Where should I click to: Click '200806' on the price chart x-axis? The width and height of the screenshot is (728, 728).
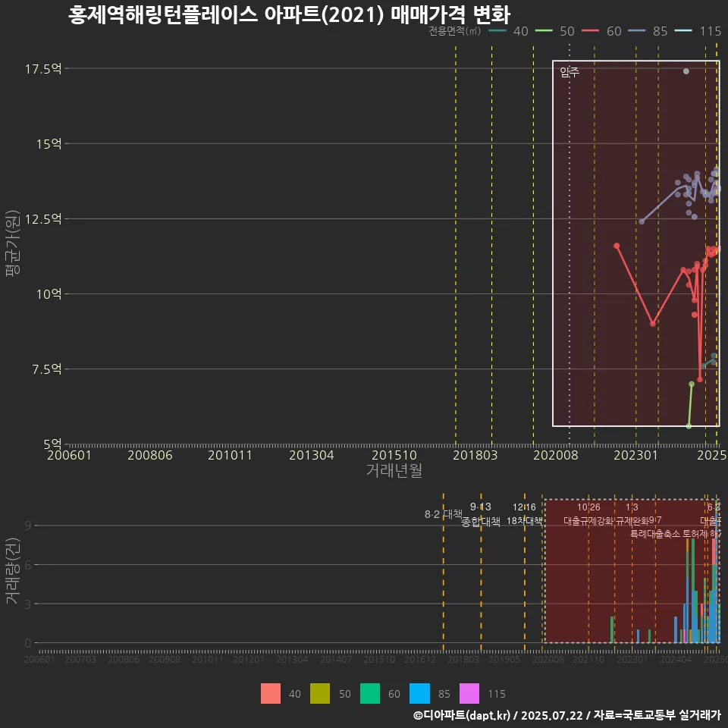coord(150,455)
